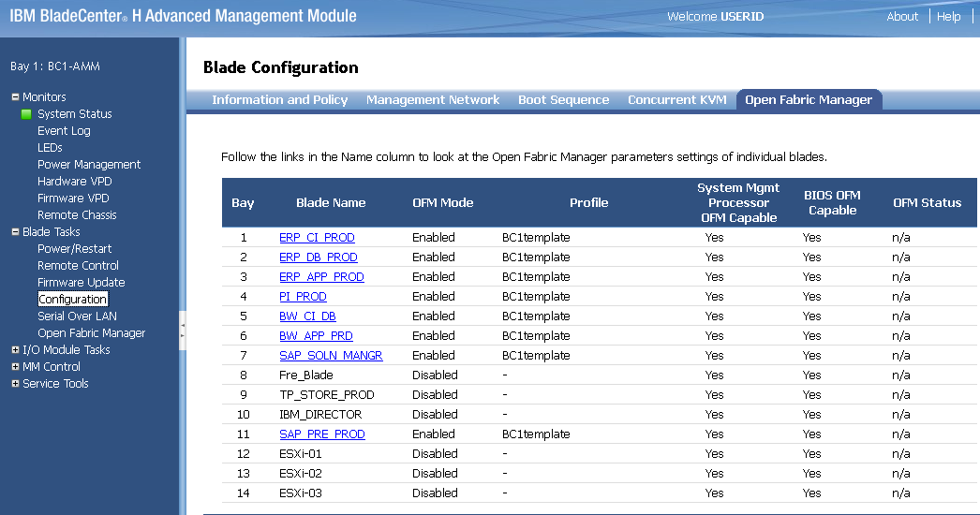Image resolution: width=980 pixels, height=515 pixels.
Task: Click the Blade Configuration heading
Action: (x=281, y=67)
